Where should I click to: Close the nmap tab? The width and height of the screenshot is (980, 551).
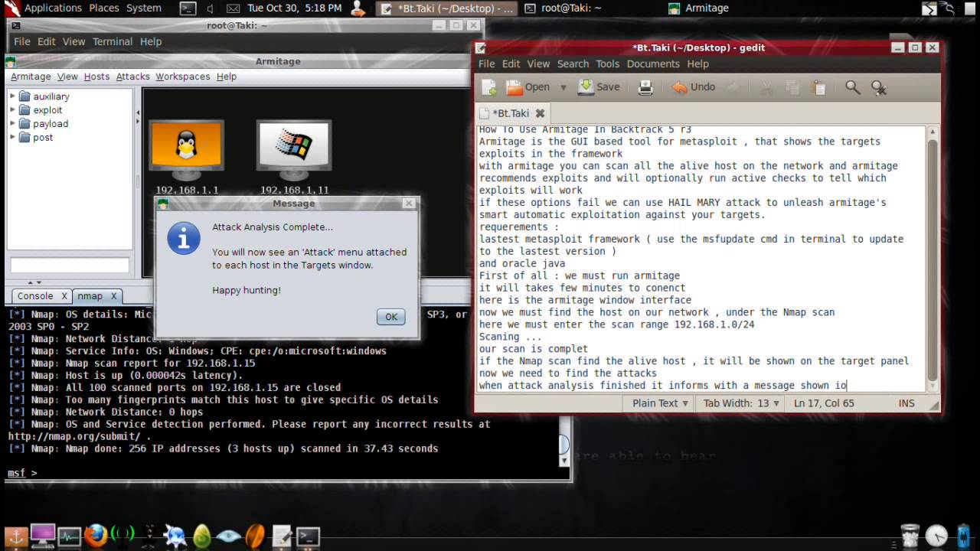[x=113, y=296]
